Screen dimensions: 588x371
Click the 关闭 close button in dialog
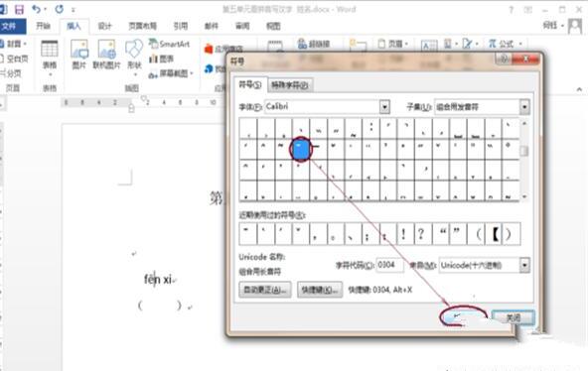point(513,317)
